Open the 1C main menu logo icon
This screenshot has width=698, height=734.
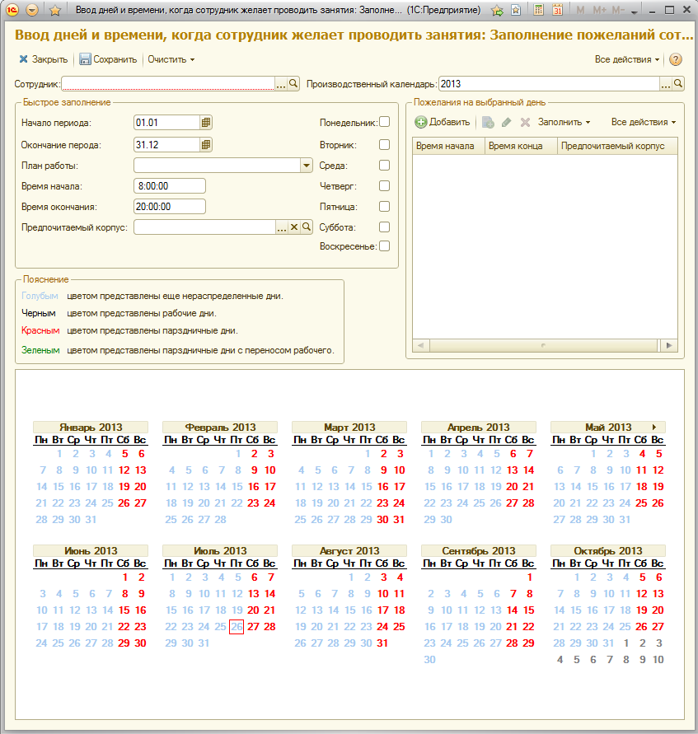12,9
